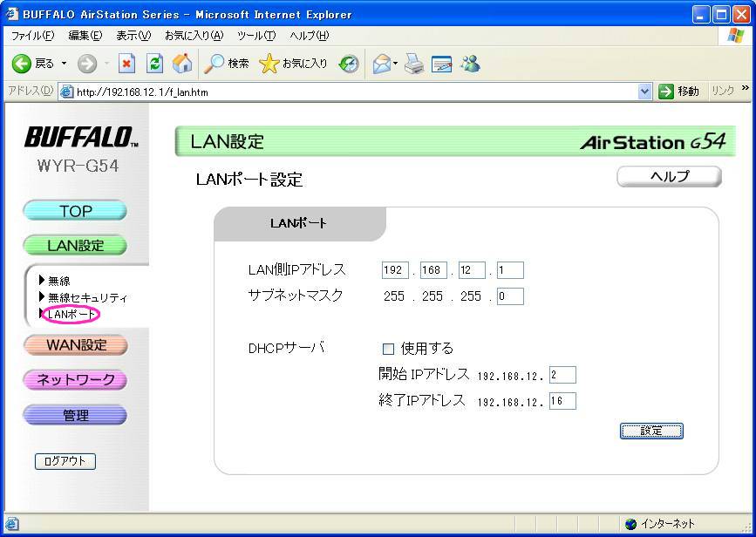Go to the browser Home page icon

coord(182,64)
